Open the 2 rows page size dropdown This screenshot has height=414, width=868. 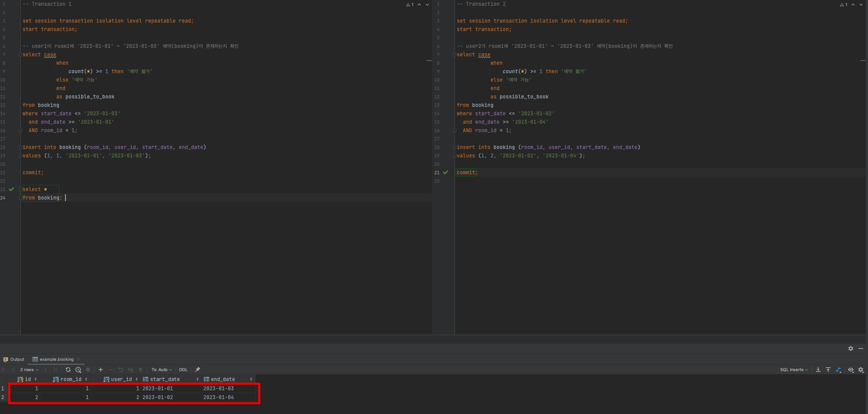tap(29, 370)
